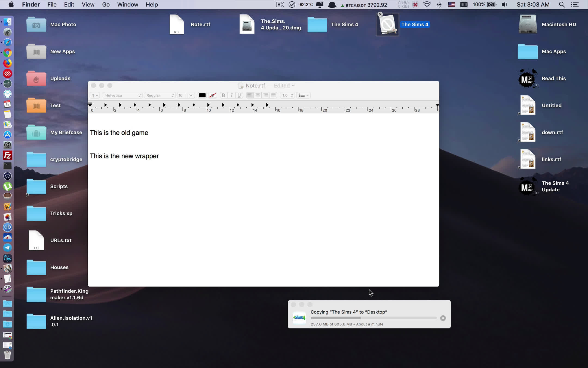
Task: Expand font size 16 dropdown arrow
Action: pyautogui.click(x=191, y=95)
